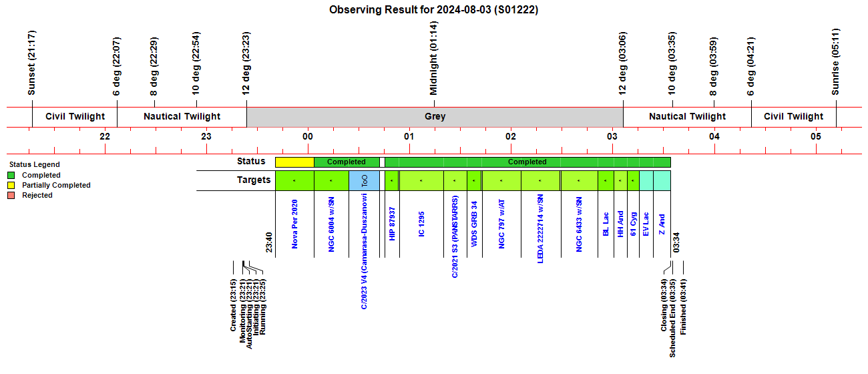This screenshot has height=374, width=868.
Task: Click the Status row label
Action: click(251, 161)
